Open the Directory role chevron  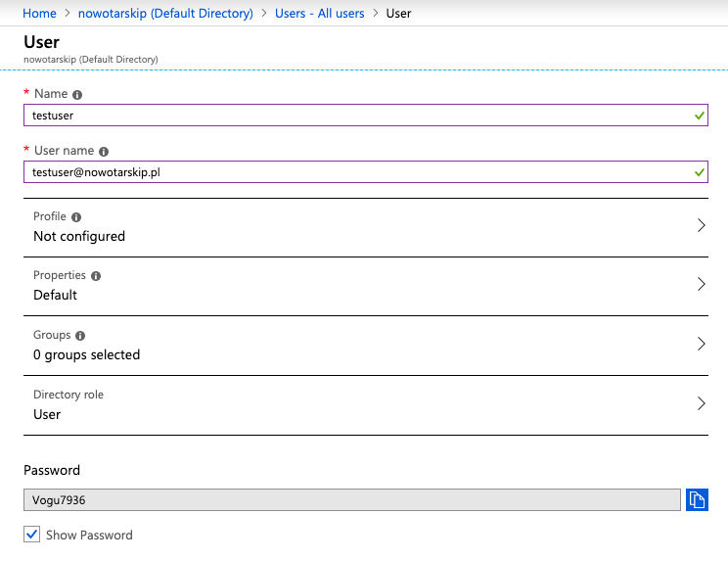(x=701, y=403)
